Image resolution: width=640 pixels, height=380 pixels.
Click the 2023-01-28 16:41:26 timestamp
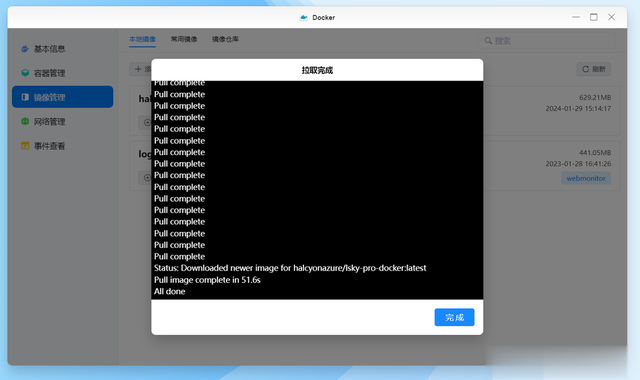point(578,164)
